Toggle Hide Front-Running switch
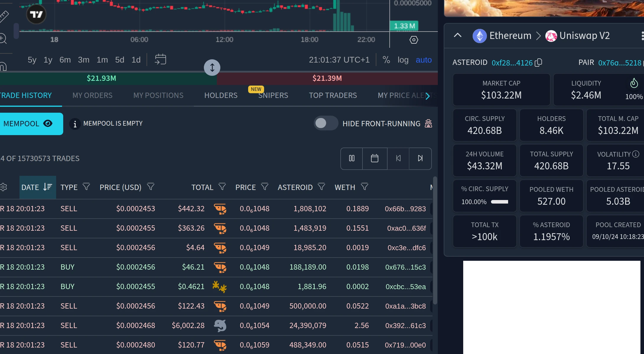This screenshot has height=354, width=644. (326, 123)
